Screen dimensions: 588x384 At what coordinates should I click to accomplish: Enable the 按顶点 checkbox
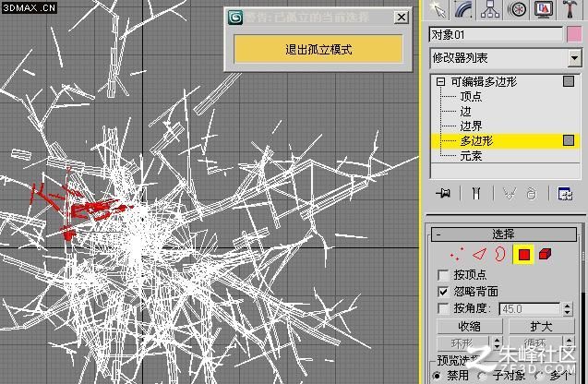coord(443,275)
